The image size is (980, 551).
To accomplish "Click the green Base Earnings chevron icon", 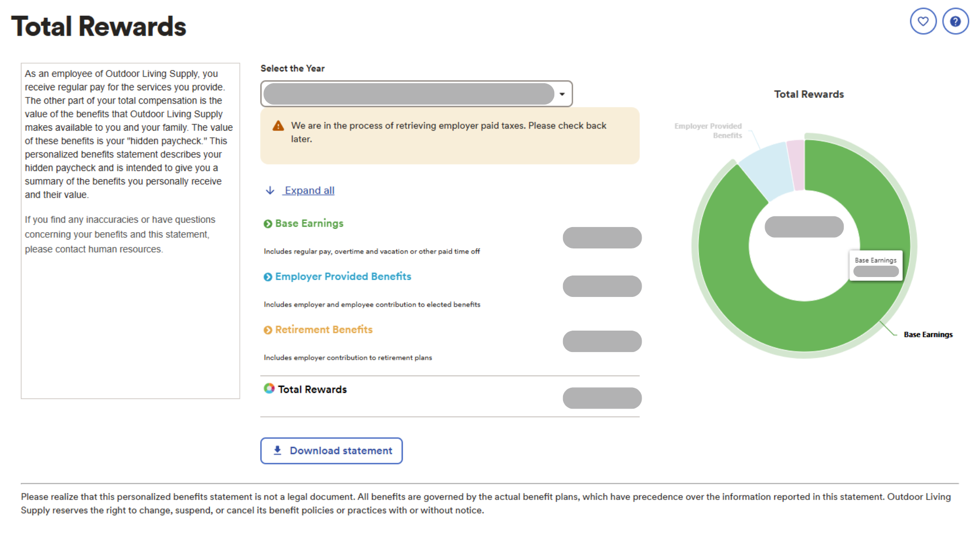I will point(267,224).
